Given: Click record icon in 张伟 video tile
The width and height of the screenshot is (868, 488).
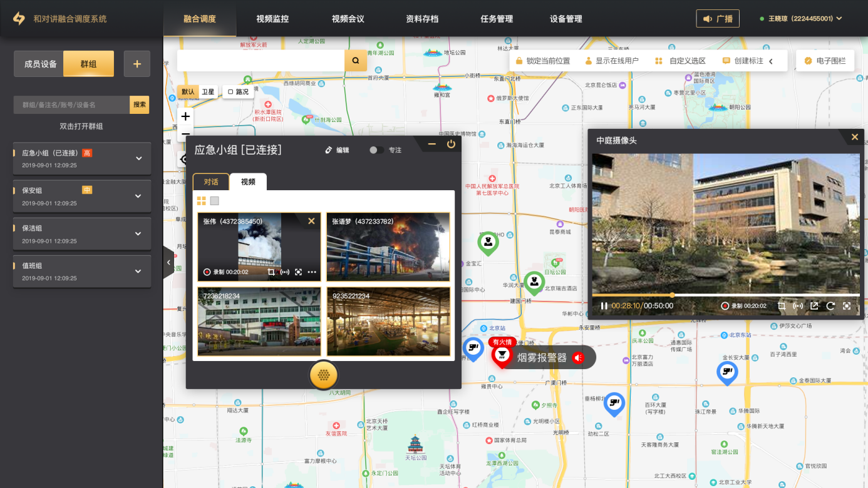Looking at the screenshot, I should click(x=207, y=272).
